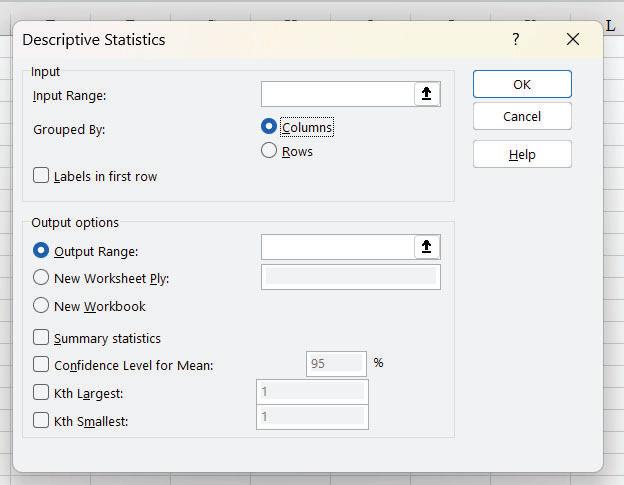Enable Labels in first row
The width and height of the screenshot is (624, 485).
point(41,176)
